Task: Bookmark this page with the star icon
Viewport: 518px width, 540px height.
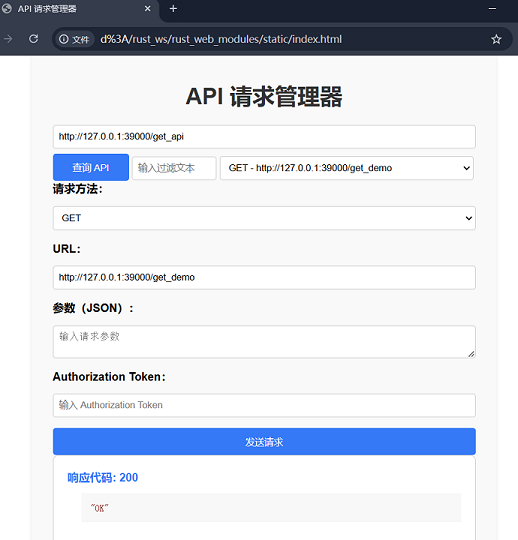Action: [x=496, y=39]
